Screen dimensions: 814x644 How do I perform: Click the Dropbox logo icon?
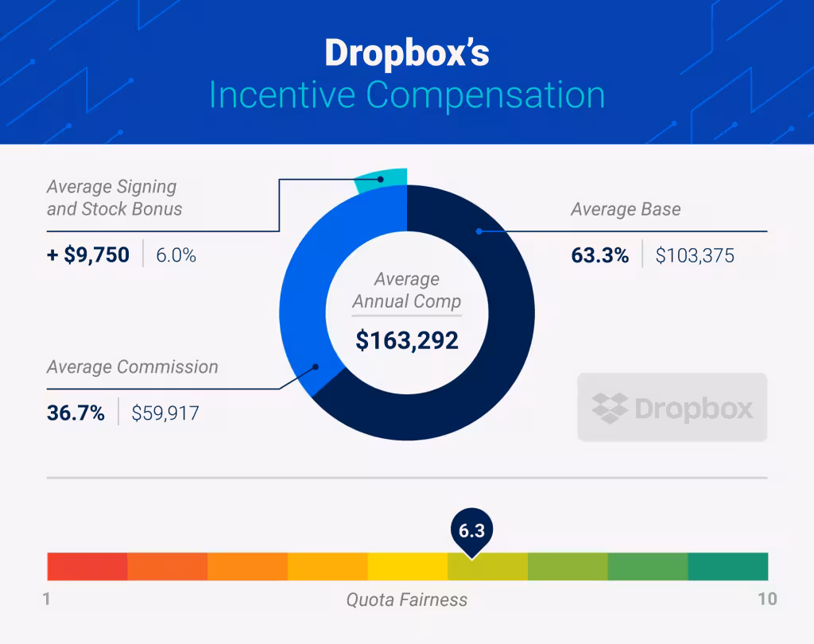click(672, 408)
